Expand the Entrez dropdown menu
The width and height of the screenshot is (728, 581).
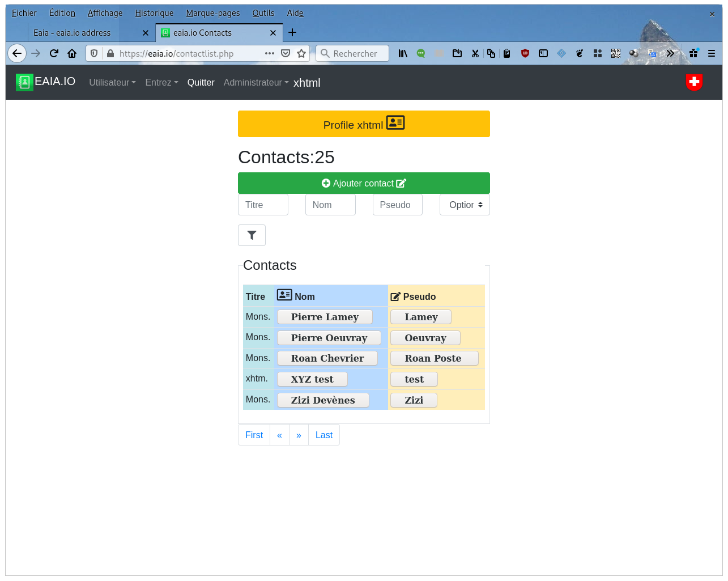161,83
